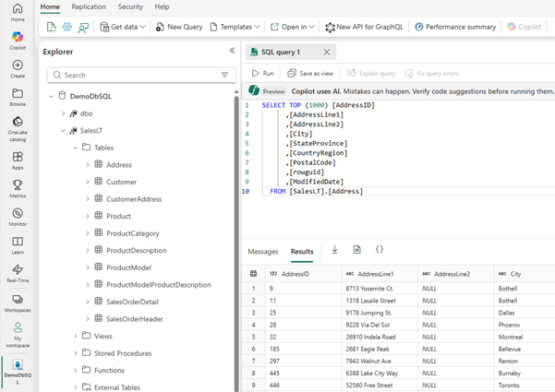Screen dimensions: 555x392
Task: Close the SQL query 1 tab
Action: [327, 53]
